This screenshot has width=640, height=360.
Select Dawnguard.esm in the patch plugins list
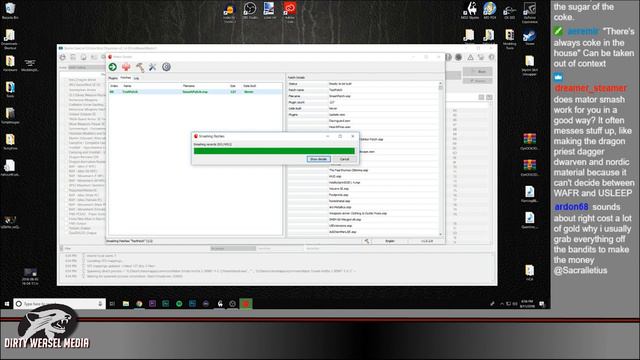[x=339, y=121]
